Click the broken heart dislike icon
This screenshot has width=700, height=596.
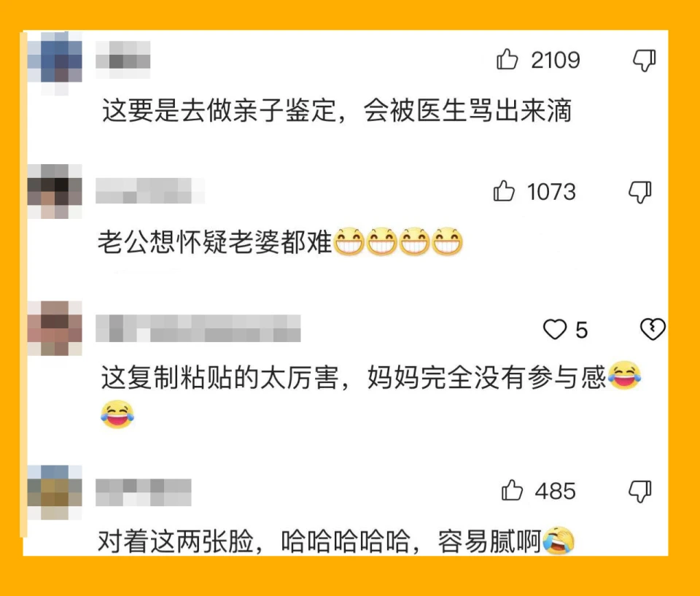653,329
